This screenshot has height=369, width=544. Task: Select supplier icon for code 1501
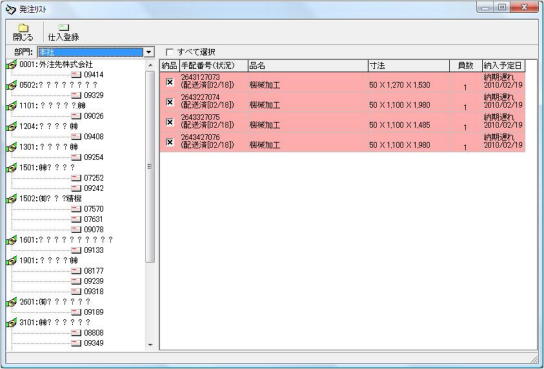[x=11, y=168]
